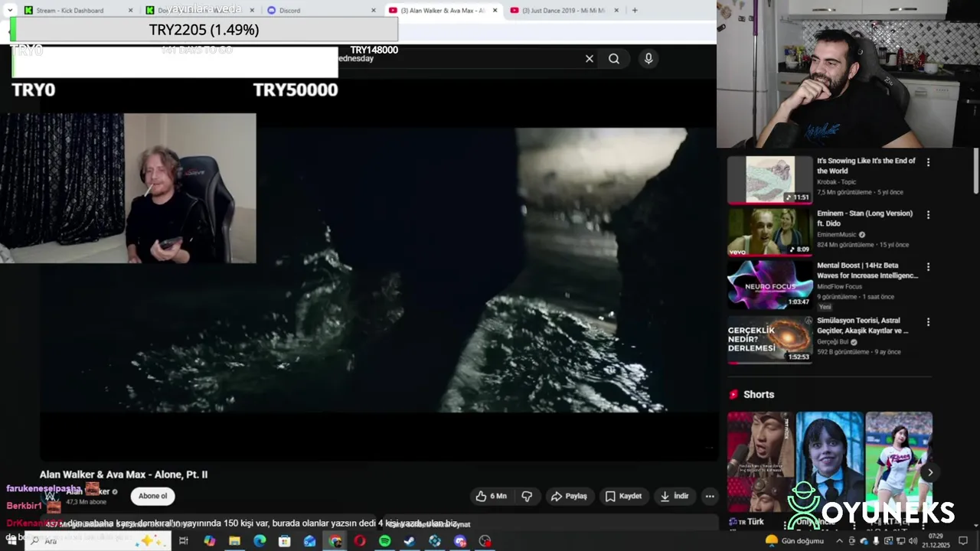Show hidden system tray icons chevron
The width and height of the screenshot is (980, 551).
click(841, 541)
